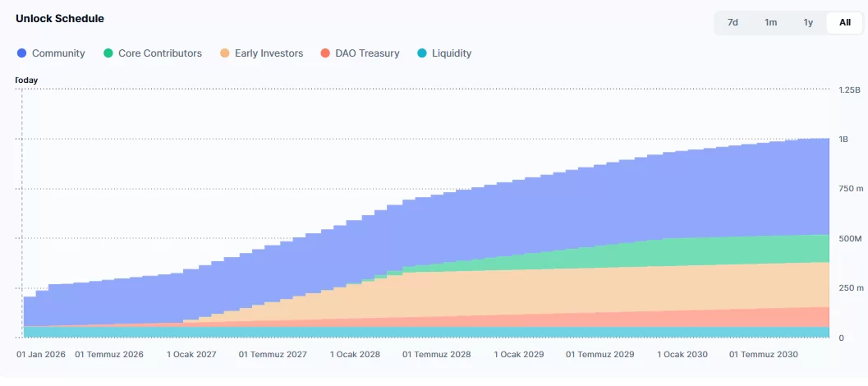Click the 500M y-axis label
This screenshot has height=386, width=868.
click(848, 238)
